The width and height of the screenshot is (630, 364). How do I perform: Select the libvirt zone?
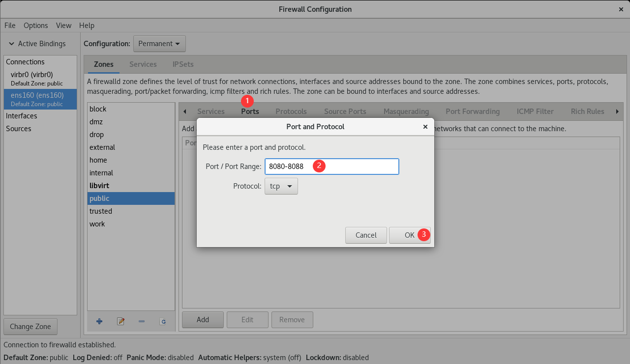coord(131,186)
